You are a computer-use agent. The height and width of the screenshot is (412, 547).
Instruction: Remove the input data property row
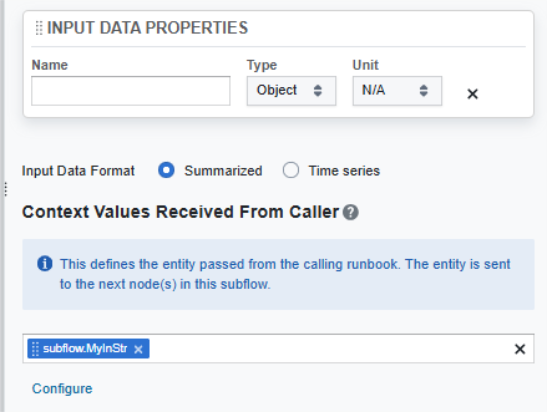[x=472, y=93]
